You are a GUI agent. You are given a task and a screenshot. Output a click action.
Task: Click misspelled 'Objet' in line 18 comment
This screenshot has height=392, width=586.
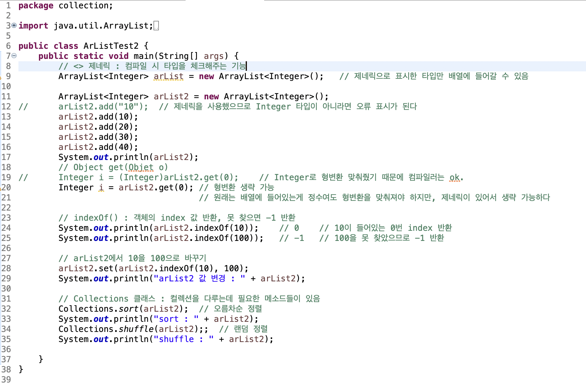click(x=141, y=167)
